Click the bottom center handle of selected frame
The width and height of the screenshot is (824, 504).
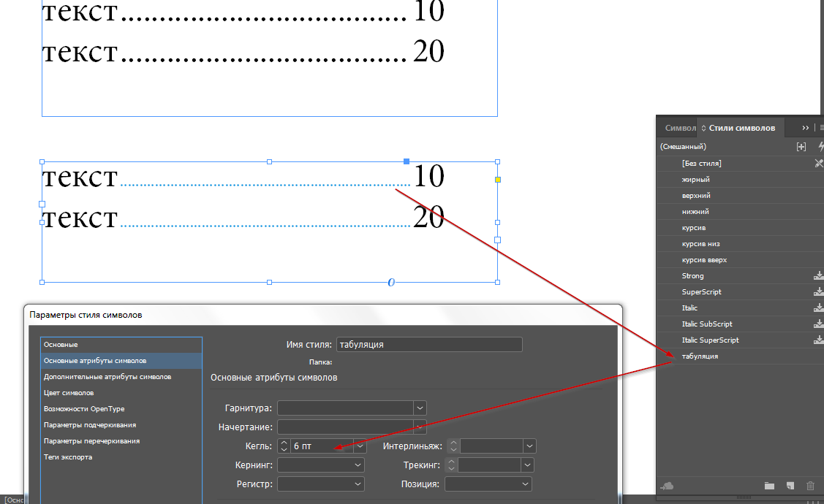coord(270,283)
